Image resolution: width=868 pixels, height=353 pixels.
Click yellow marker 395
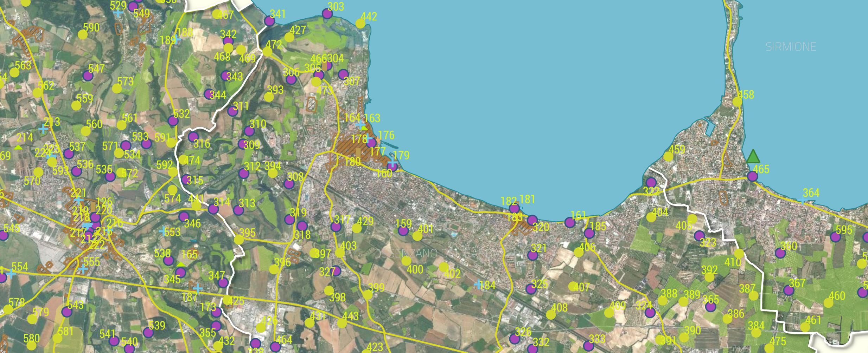coord(239,240)
